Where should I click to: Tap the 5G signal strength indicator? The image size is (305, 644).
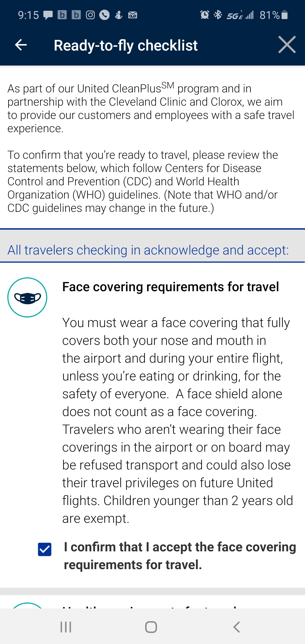(240, 15)
